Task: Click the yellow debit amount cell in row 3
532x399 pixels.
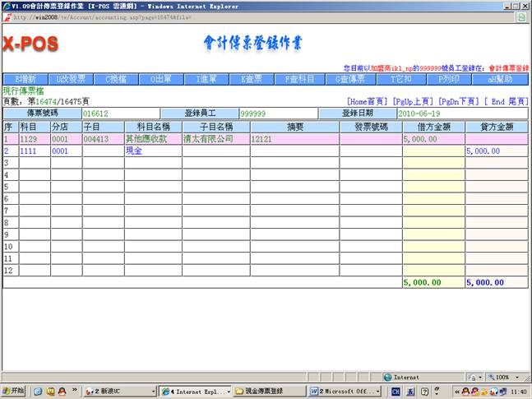Action: [433, 164]
